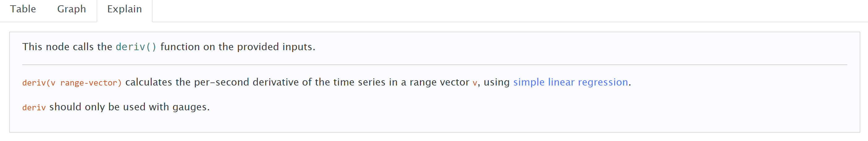Click the 'This node calls the' text

67,47
